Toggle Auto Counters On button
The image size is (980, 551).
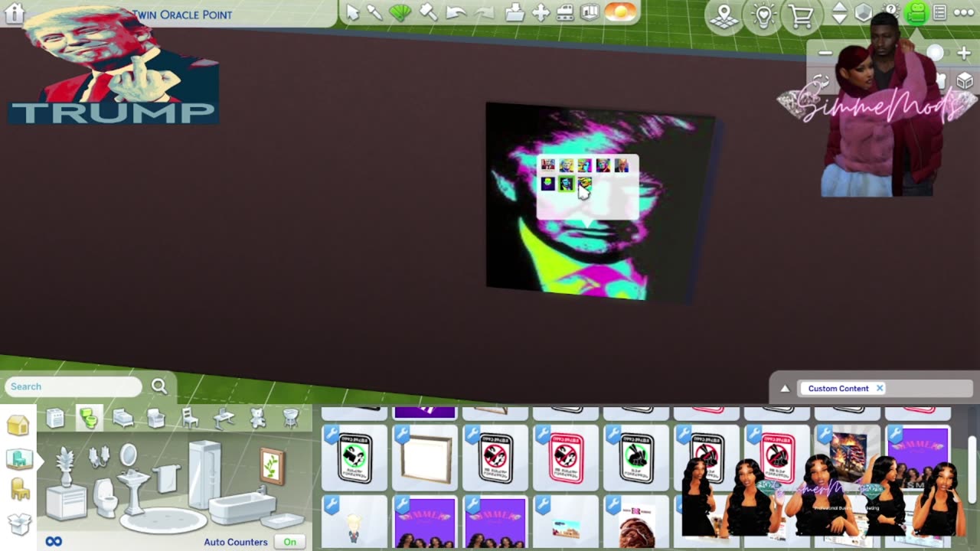pos(290,542)
